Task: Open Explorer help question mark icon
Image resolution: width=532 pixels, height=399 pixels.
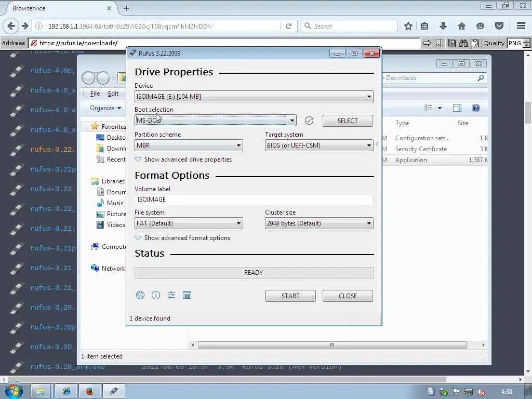Action: (x=476, y=108)
